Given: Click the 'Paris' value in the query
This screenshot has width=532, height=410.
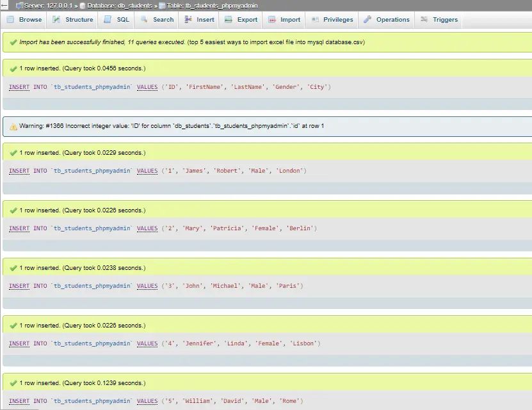Looking at the screenshot, I should click(287, 286).
